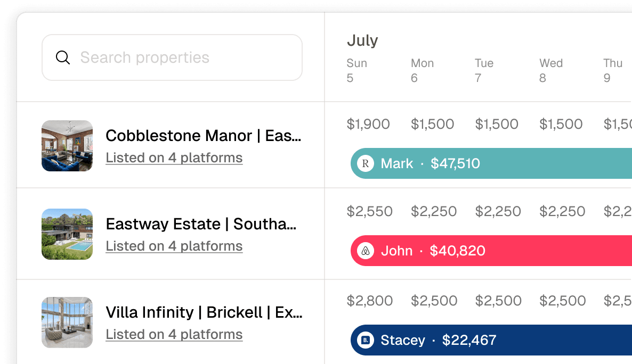Focus the Search properties field
This screenshot has height=364, width=632.
[x=172, y=57]
